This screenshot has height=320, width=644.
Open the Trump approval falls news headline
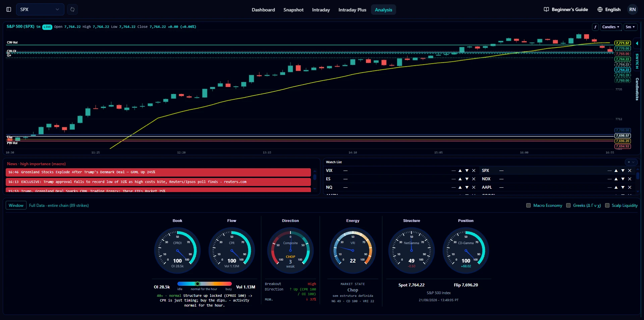coord(158,182)
